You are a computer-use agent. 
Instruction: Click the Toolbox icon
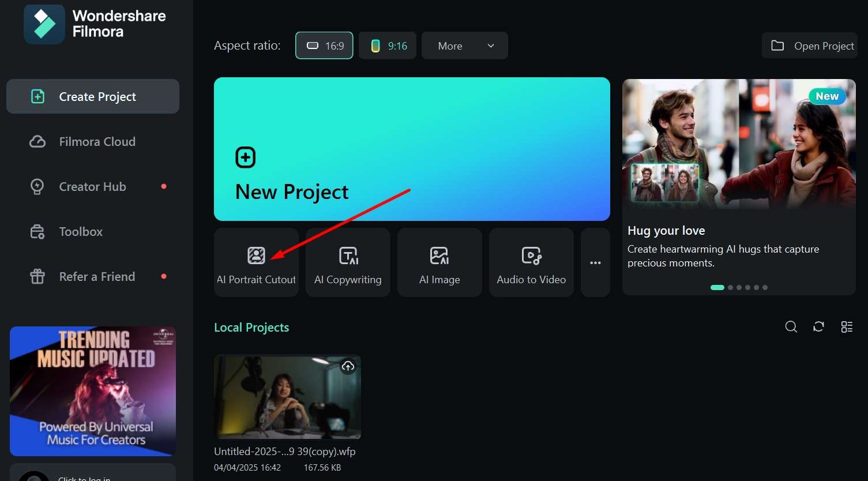tap(37, 231)
